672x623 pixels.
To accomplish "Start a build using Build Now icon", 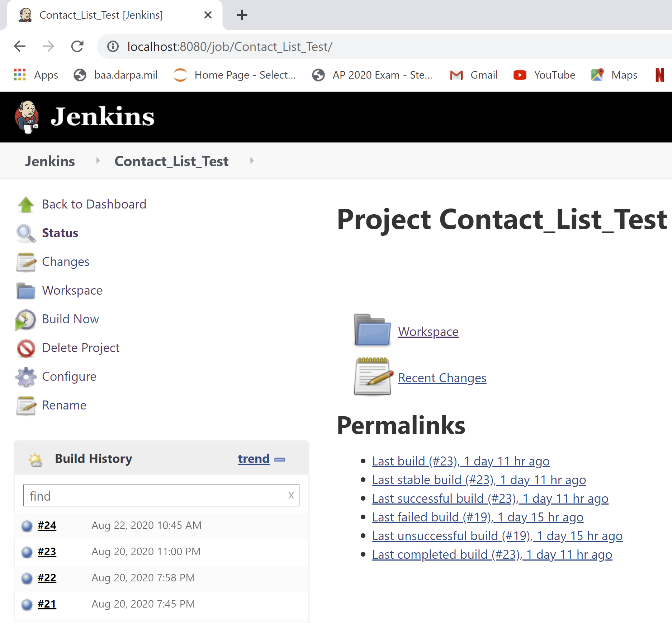I will pyautogui.click(x=25, y=319).
